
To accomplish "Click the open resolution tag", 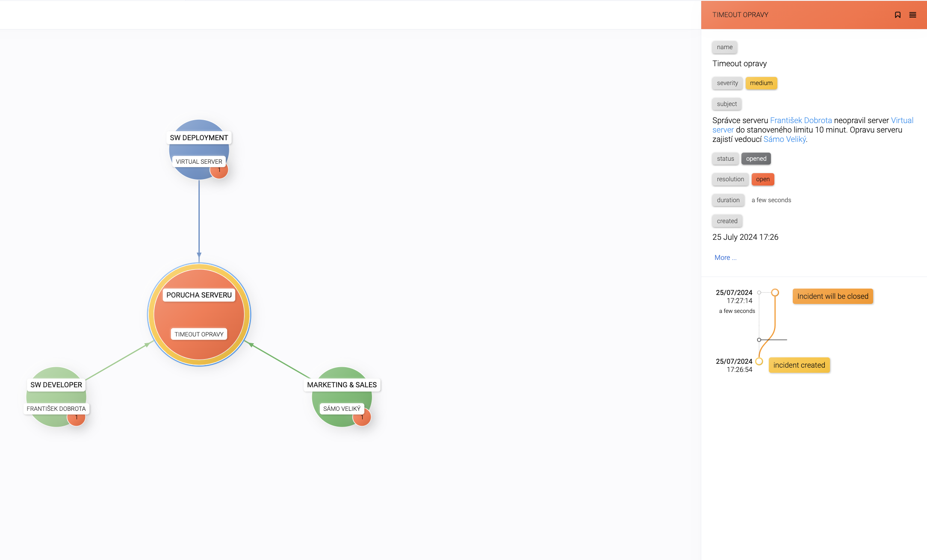I will tap(762, 179).
